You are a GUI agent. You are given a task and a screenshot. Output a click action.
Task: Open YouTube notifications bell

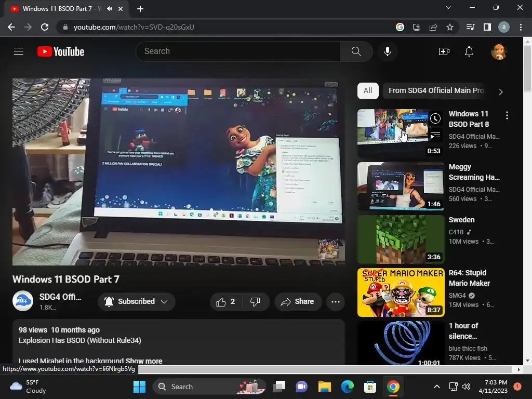469,51
